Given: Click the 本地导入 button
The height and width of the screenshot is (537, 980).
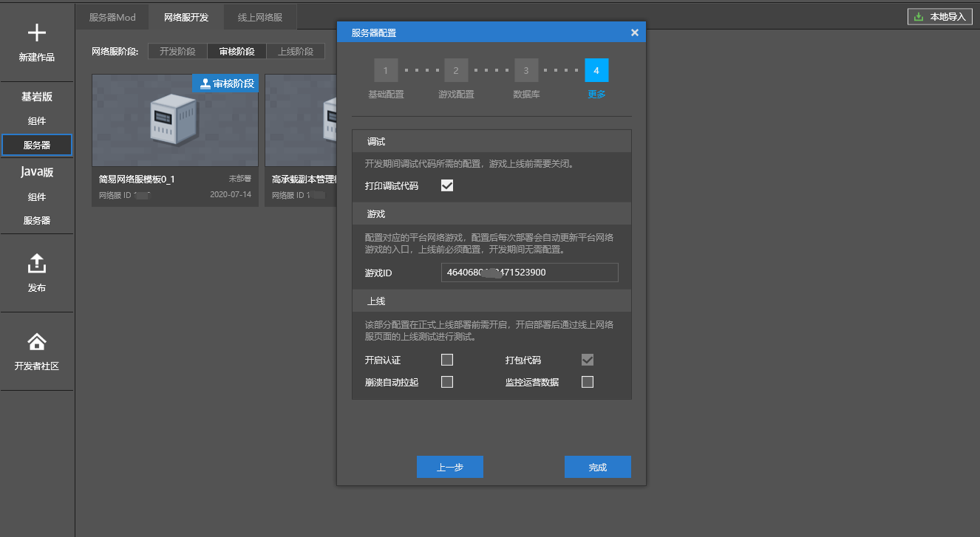Looking at the screenshot, I should click(940, 16).
